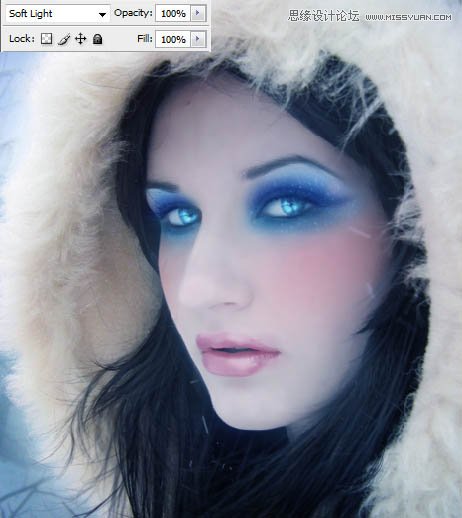Toggle Lock transparent pixels icon

point(46,39)
